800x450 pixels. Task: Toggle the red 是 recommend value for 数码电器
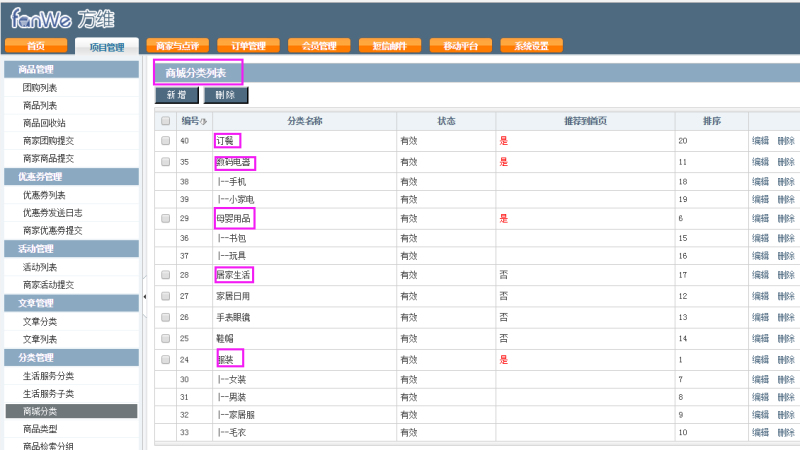504,162
